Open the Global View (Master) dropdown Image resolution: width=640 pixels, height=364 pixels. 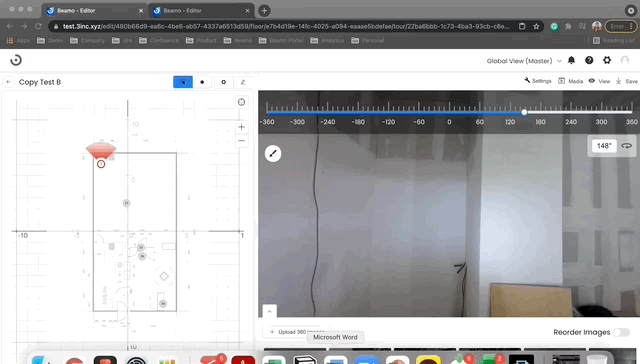click(x=524, y=61)
